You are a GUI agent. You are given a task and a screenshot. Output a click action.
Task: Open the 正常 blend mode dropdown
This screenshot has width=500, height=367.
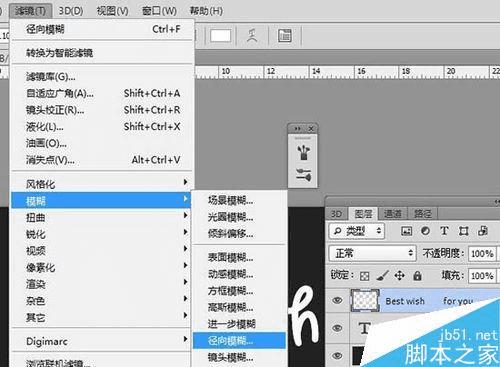(x=372, y=253)
